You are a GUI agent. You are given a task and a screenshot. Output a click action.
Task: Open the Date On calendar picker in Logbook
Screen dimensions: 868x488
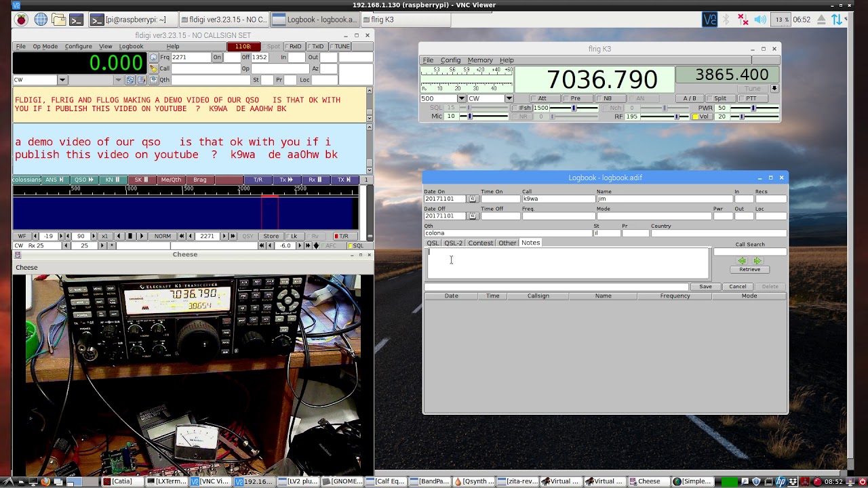pos(473,199)
